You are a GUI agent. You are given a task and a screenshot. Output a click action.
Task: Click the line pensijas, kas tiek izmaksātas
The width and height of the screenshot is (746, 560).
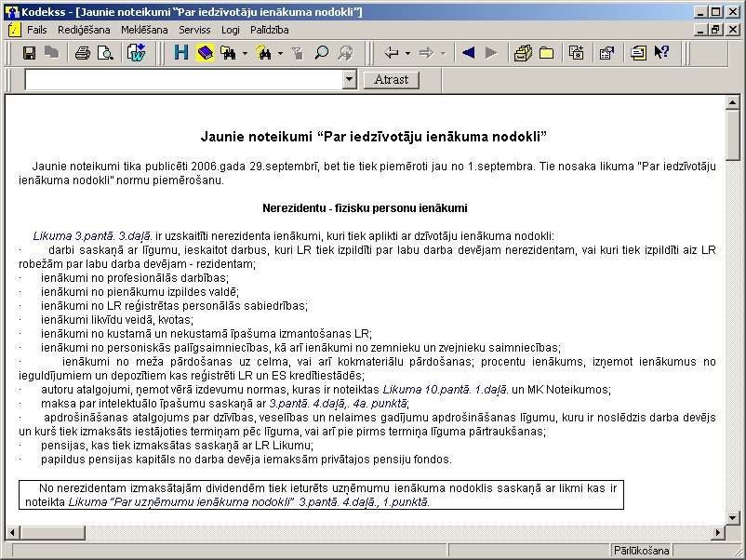click(177, 446)
